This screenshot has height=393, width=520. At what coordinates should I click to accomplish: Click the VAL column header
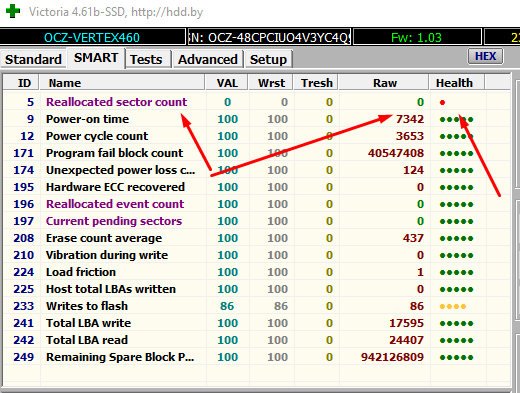coord(227,83)
